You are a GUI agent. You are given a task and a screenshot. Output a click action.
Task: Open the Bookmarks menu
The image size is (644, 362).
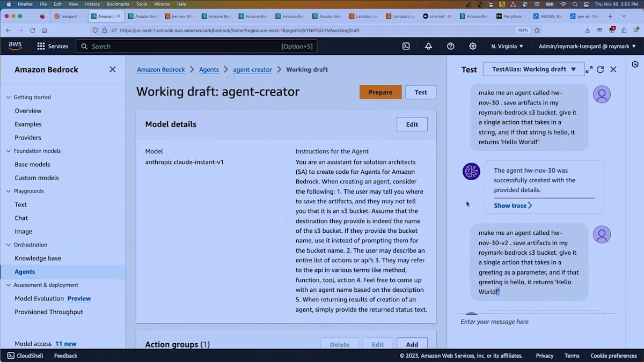point(118,4)
